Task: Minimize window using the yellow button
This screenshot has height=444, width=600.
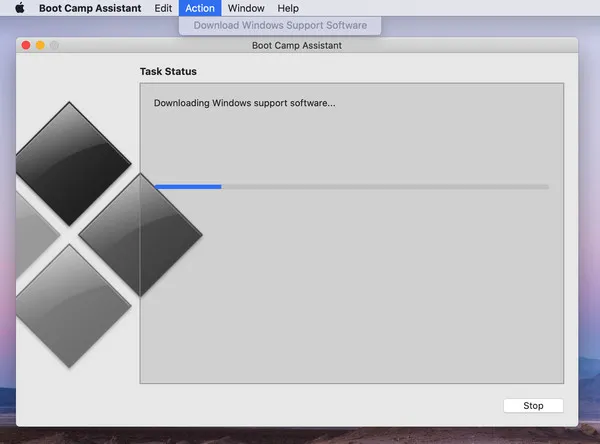Action: pyautogui.click(x=41, y=45)
